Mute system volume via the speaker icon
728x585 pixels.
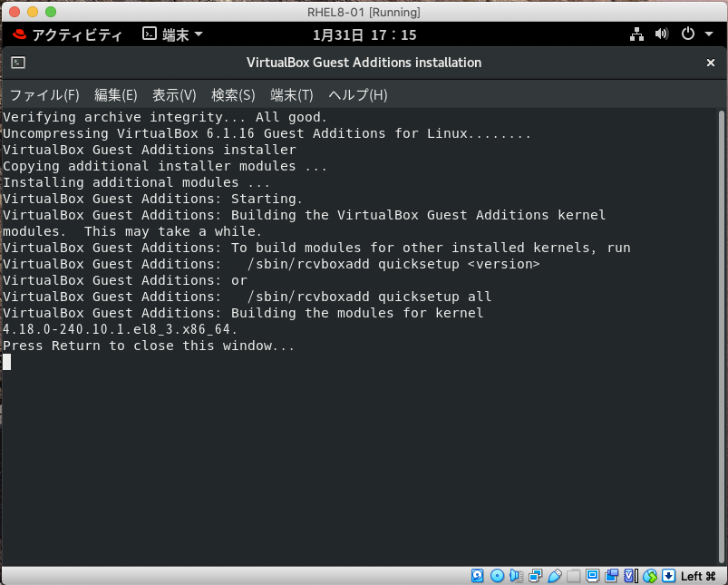662,34
